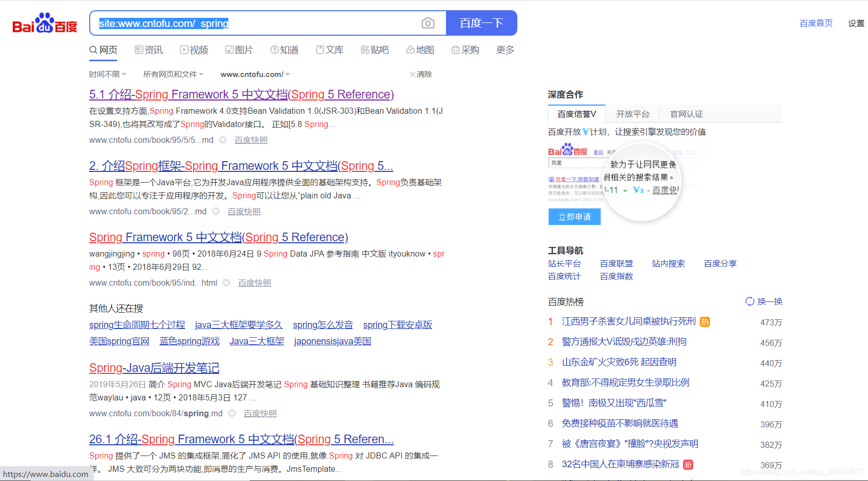Screen dimensions: 868x481
Task: Search related 'japonensisjava美国'
Action: [x=332, y=341]
